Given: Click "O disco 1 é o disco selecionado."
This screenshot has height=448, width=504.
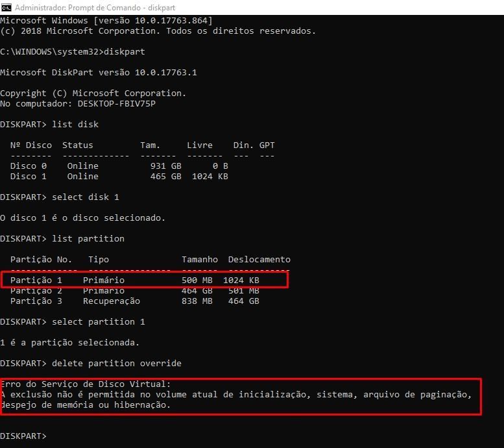Looking at the screenshot, I should coord(82,218).
